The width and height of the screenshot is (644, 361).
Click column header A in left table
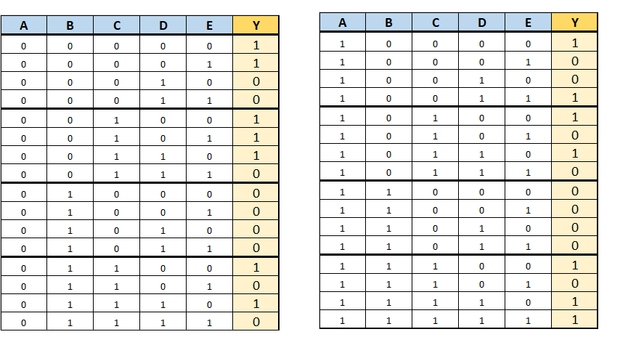[x=23, y=25]
